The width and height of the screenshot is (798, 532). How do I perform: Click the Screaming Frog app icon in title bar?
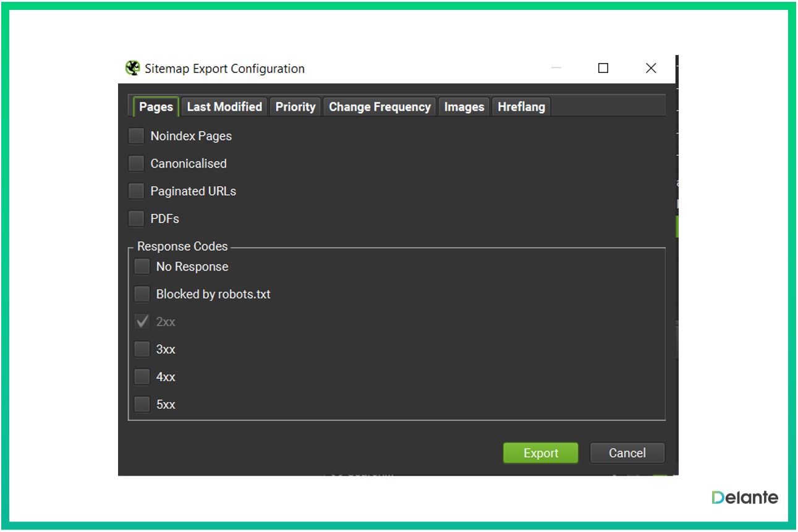coord(132,68)
